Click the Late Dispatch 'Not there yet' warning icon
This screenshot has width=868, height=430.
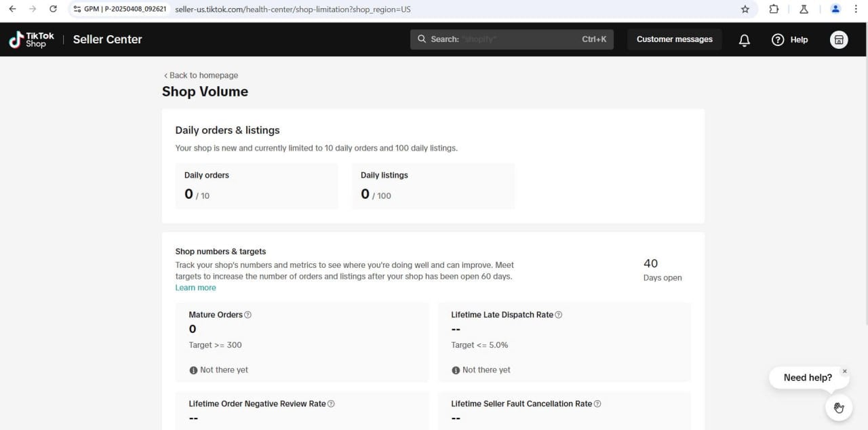[x=456, y=370]
